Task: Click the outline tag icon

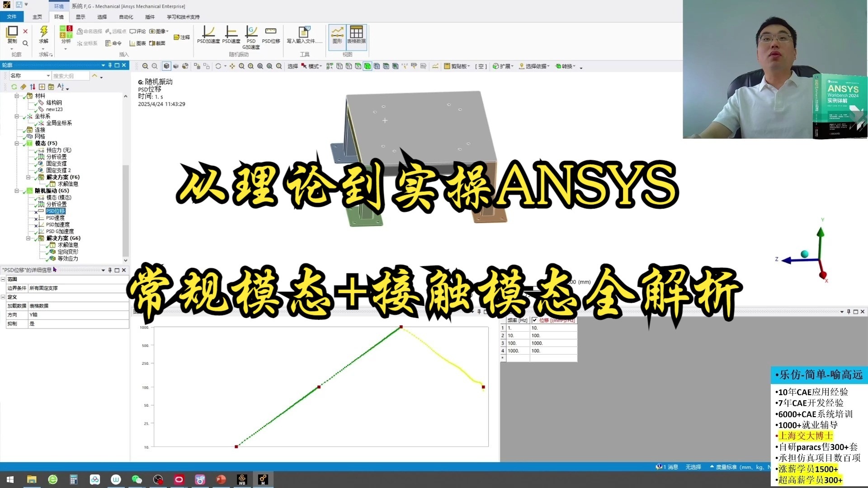Action: pyautogui.click(x=23, y=87)
